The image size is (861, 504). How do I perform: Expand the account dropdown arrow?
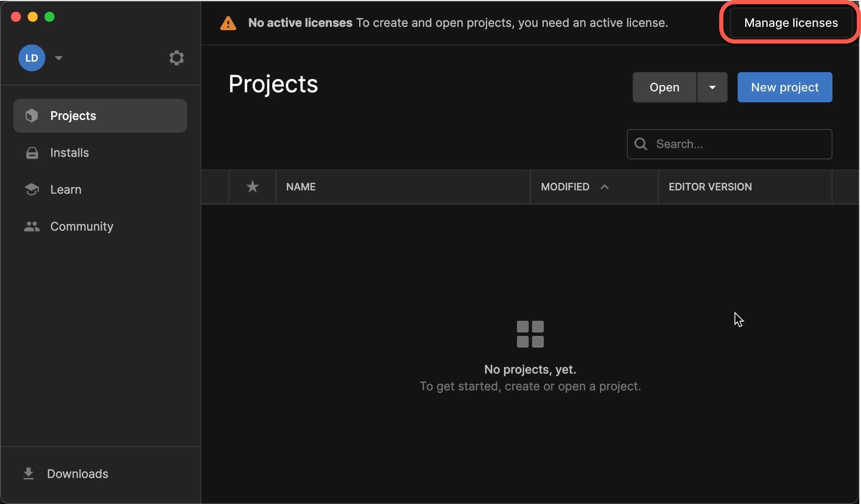(59, 58)
